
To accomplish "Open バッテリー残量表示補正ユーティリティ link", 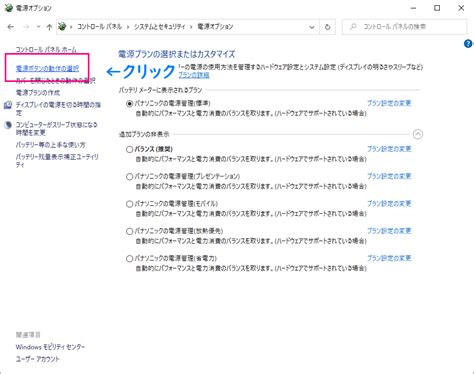I will (x=57, y=160).
